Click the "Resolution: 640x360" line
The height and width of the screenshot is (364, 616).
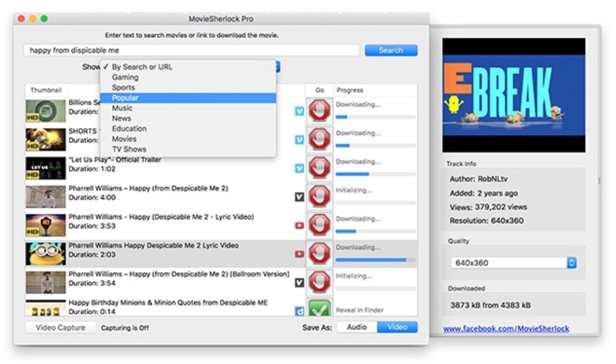pyautogui.click(x=487, y=220)
